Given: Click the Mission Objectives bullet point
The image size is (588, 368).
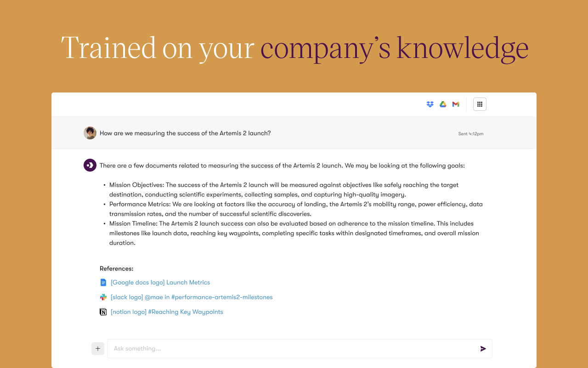Looking at the screenshot, I should [283, 190].
